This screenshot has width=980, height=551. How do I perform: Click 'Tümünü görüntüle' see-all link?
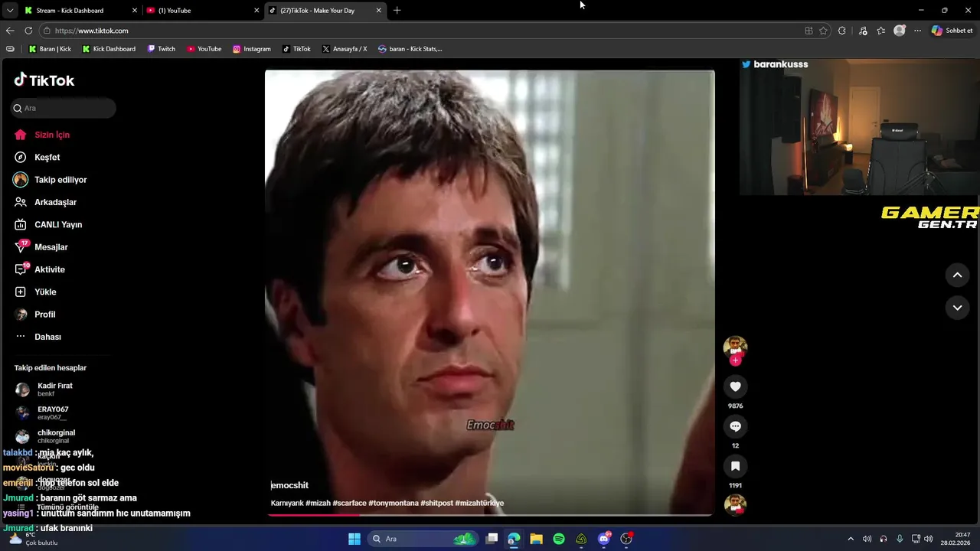click(x=67, y=507)
